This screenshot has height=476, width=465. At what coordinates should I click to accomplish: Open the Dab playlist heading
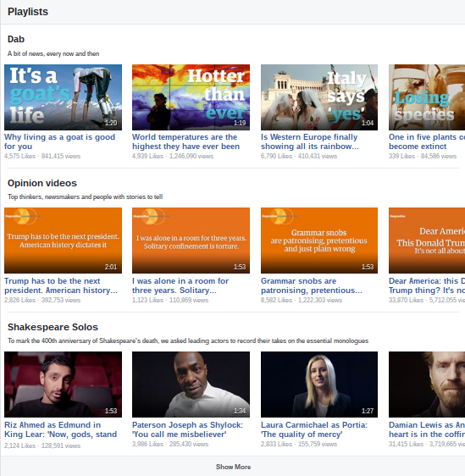pyautogui.click(x=16, y=39)
